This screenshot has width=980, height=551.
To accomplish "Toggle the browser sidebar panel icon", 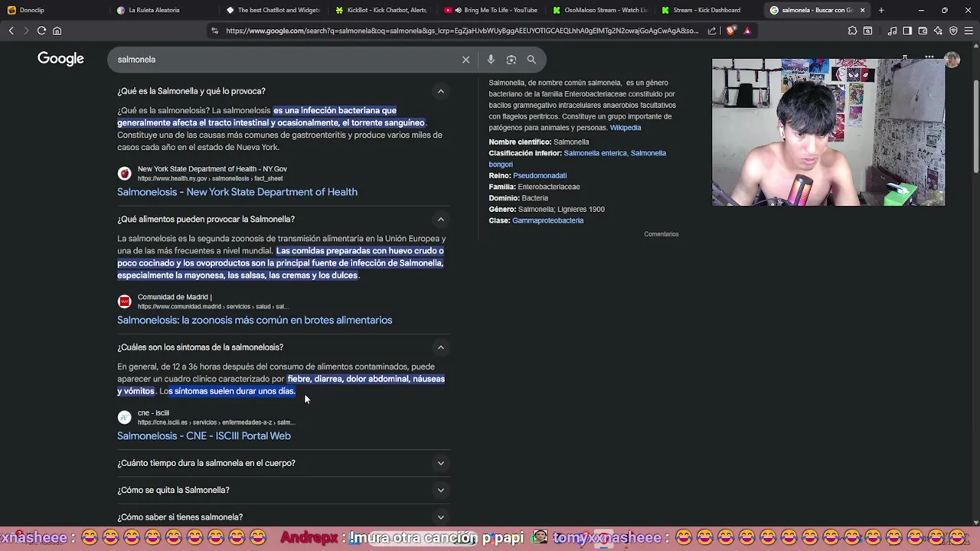I will tap(907, 31).
